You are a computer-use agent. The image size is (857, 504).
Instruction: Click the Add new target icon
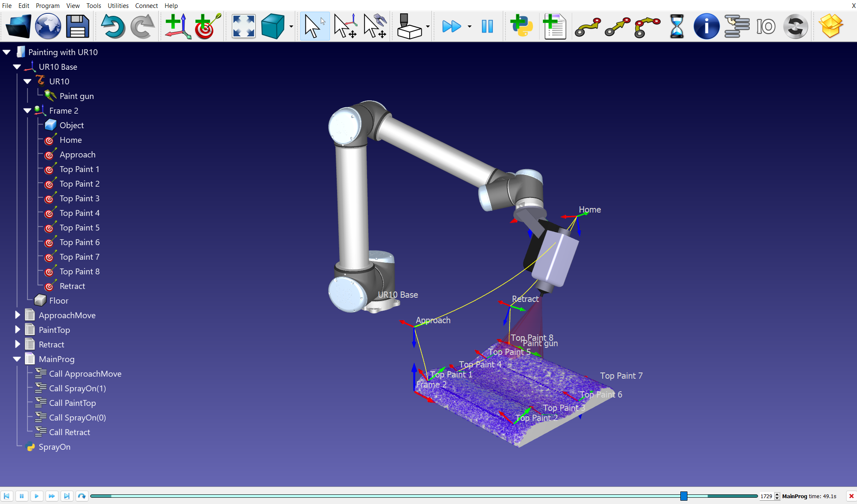(207, 26)
